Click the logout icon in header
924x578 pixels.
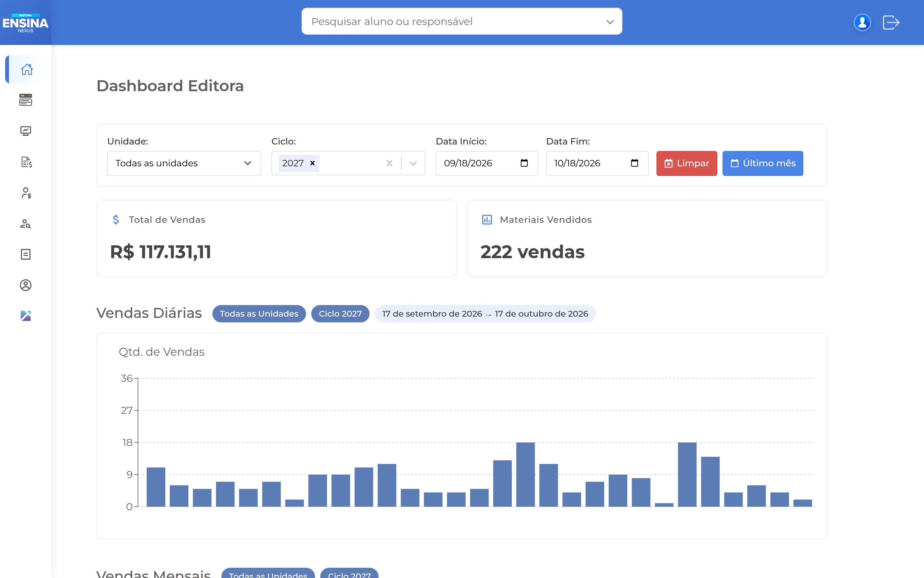[891, 22]
